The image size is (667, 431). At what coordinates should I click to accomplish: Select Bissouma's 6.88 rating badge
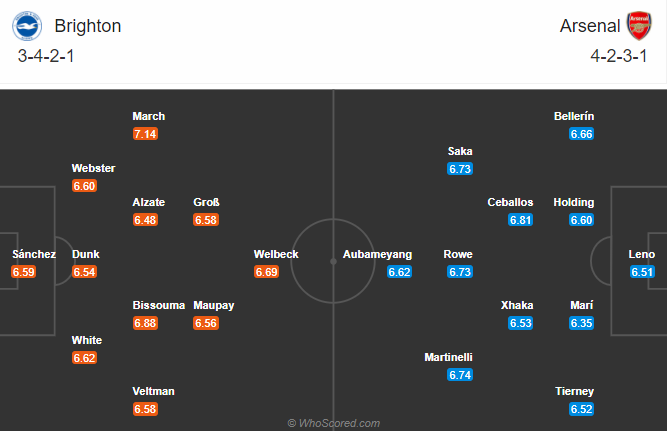point(146,323)
